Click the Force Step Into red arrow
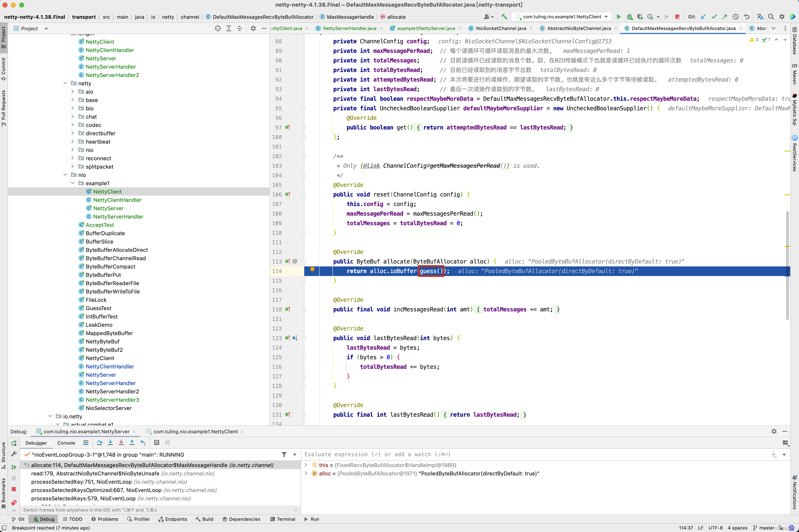799x532 pixels. (121, 443)
